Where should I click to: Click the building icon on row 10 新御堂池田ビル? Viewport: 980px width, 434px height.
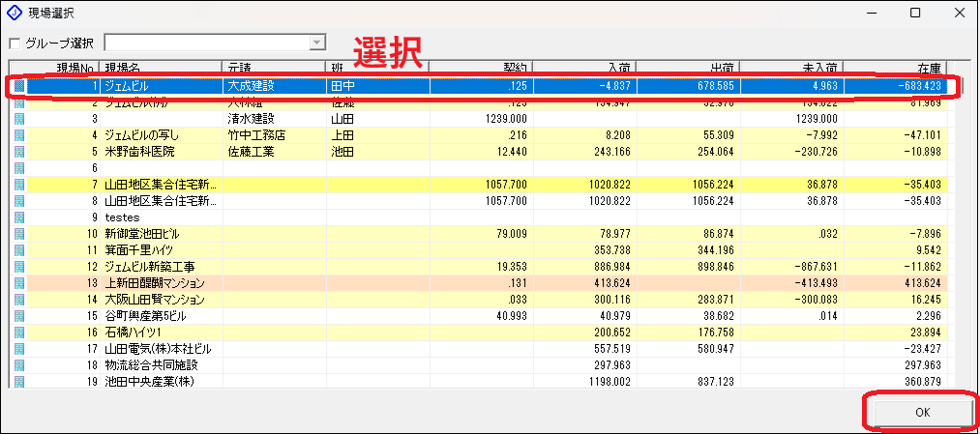18,234
